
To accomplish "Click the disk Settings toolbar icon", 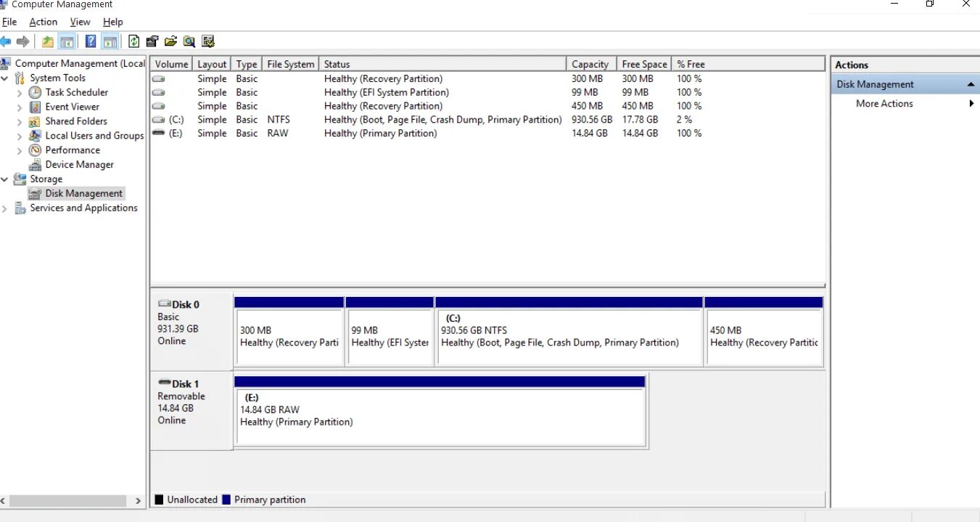I will (x=152, y=41).
